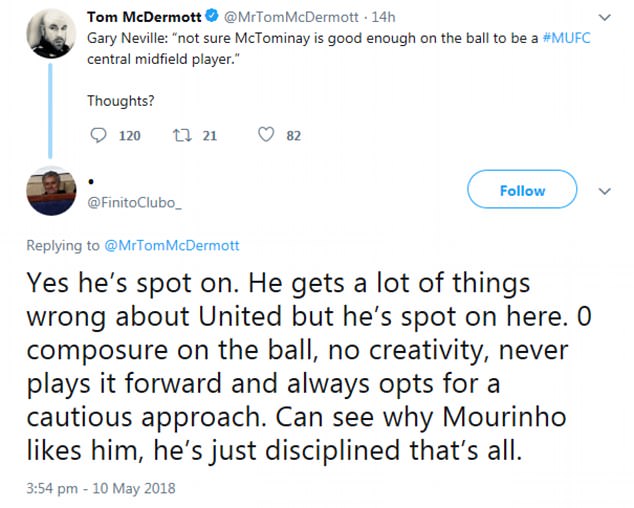Follow the FinitoClubo_ account

[x=522, y=190]
